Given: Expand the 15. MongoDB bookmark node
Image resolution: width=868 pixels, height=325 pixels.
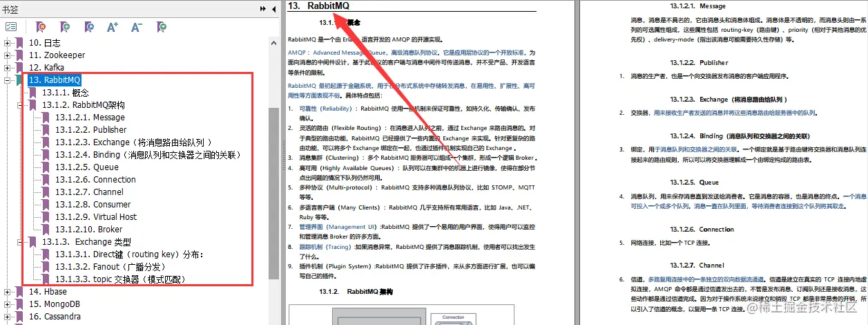Looking at the screenshot, I should [8, 304].
